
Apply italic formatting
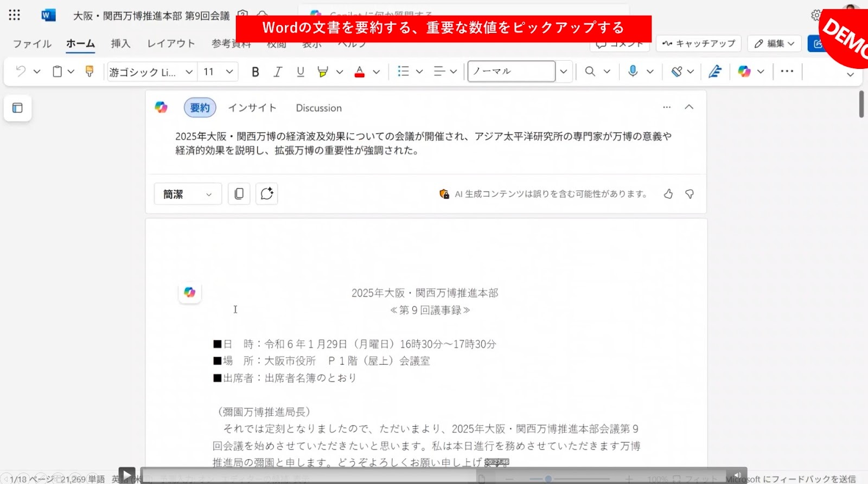tap(278, 72)
